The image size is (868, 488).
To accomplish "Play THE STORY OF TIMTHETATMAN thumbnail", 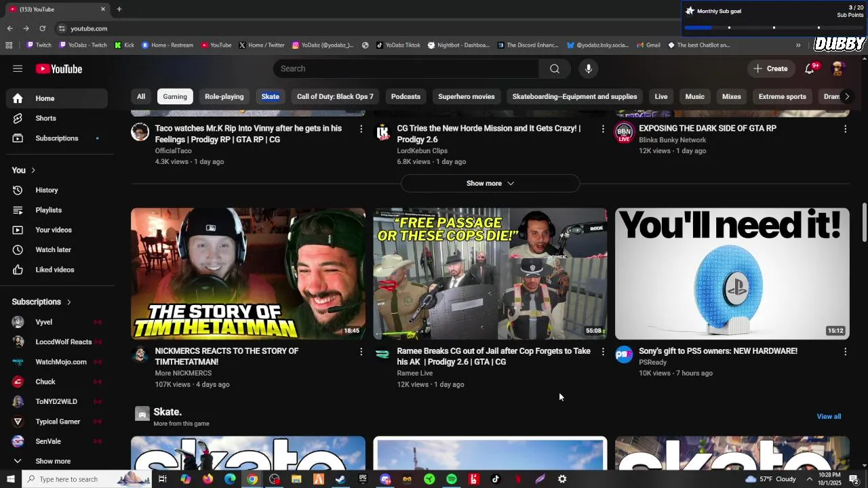I will pos(248,274).
